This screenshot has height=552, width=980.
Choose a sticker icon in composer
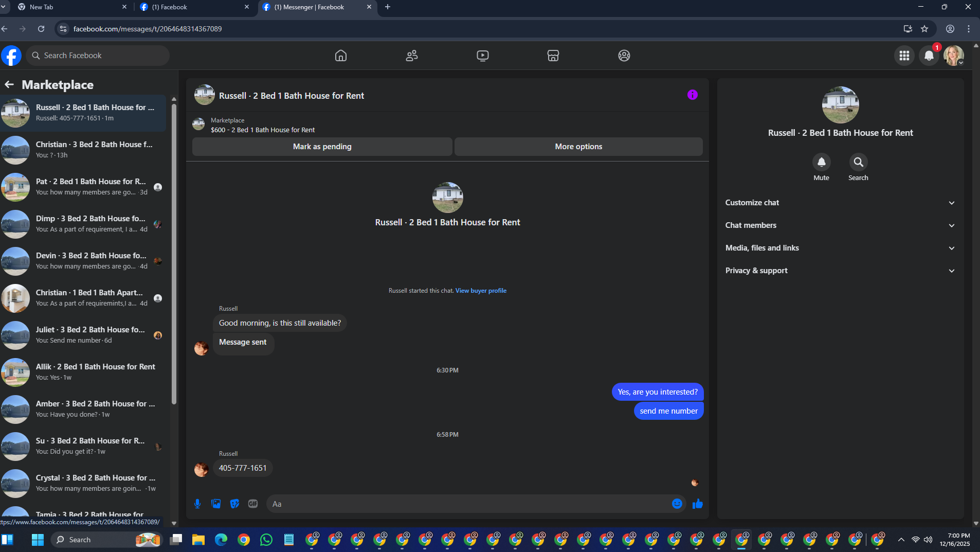[x=234, y=504]
